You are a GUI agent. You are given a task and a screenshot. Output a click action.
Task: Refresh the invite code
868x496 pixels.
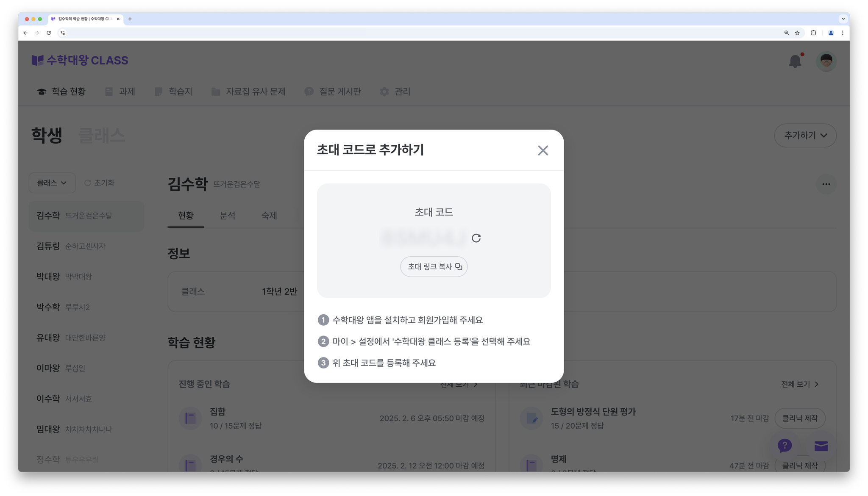point(476,238)
